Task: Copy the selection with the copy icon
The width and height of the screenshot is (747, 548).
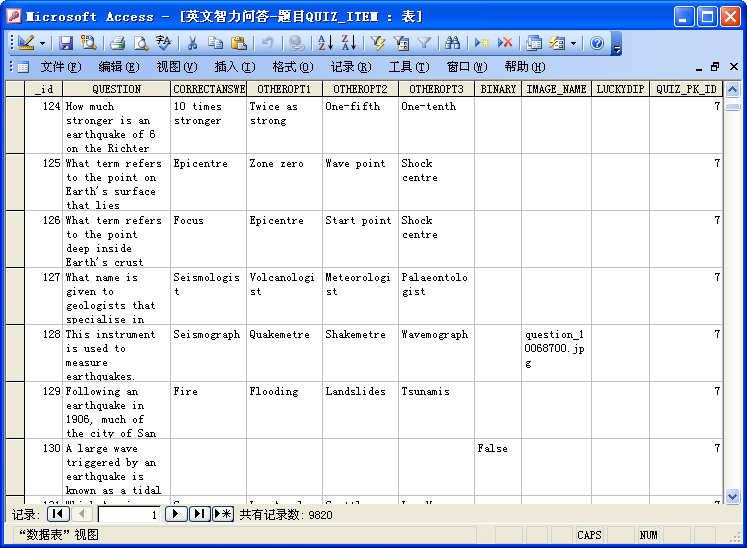Action: [x=216, y=43]
